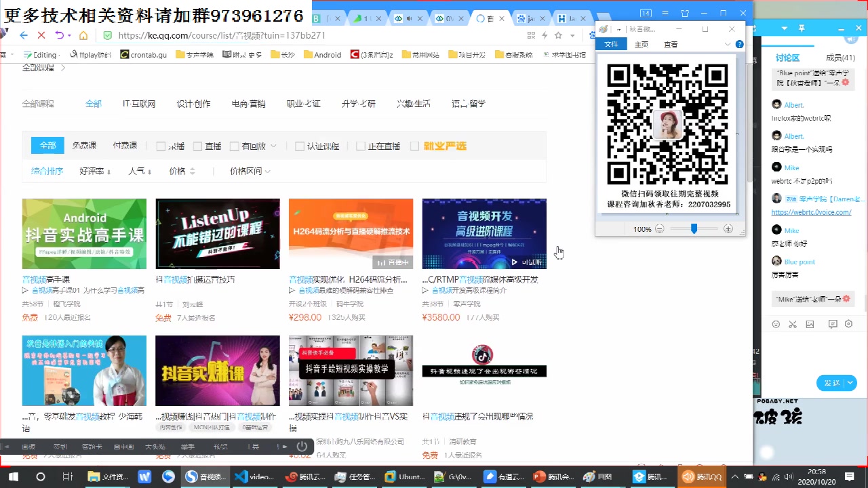The image size is (868, 488).
Task: Open Cortana search circle on taskbar
Action: click(40, 477)
